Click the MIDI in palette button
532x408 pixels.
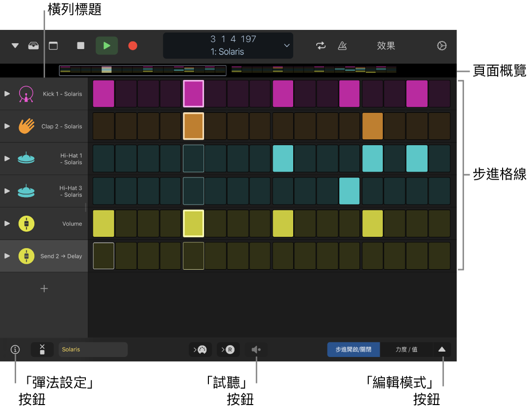[x=200, y=349]
